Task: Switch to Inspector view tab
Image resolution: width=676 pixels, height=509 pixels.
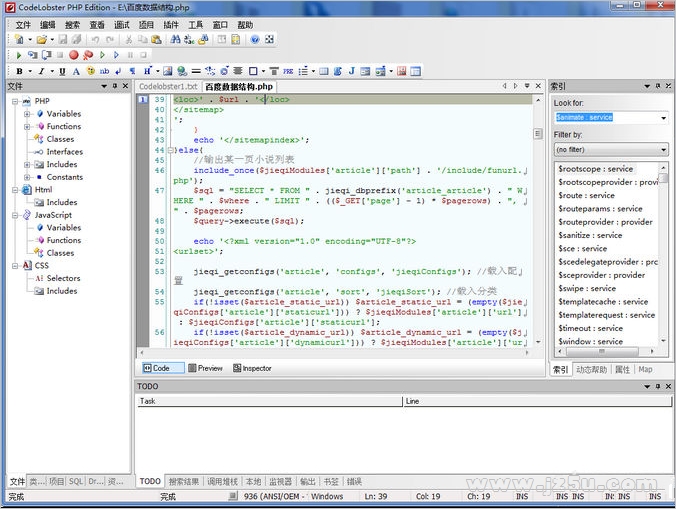Action: (x=252, y=368)
